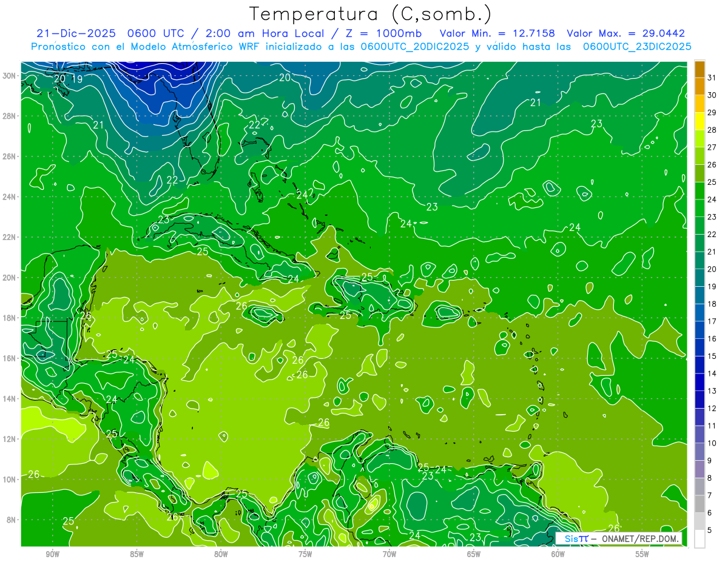Click the contour label 19 near map top-left
728x562 pixels.
(77, 79)
